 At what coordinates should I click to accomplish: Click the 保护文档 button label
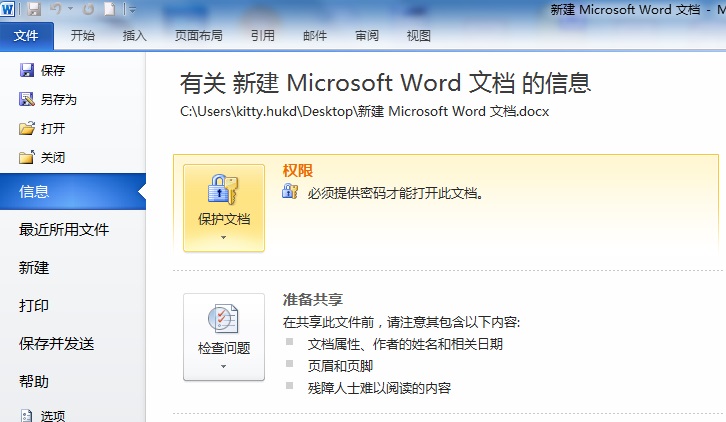pos(224,219)
